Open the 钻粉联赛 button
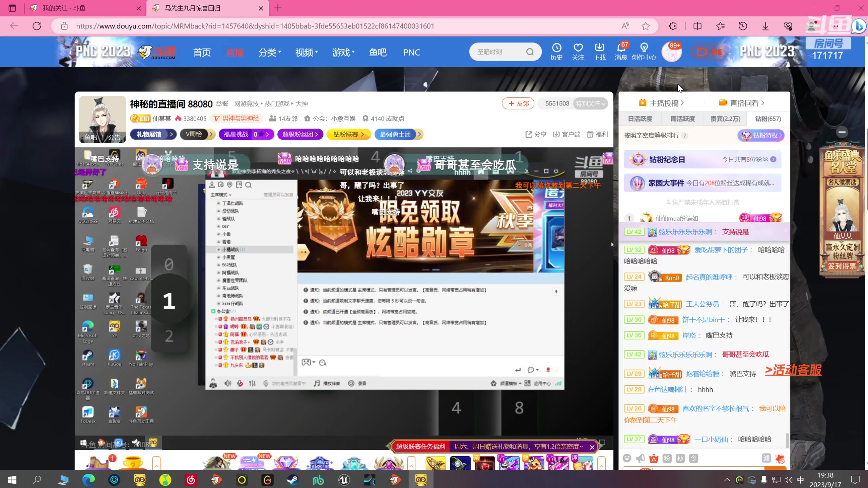868x488 pixels. (x=348, y=135)
